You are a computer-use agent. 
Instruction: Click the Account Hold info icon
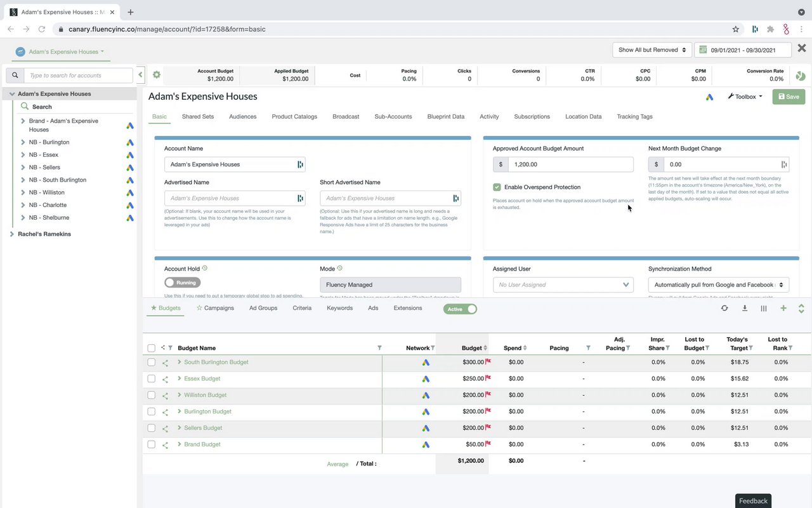tap(205, 268)
